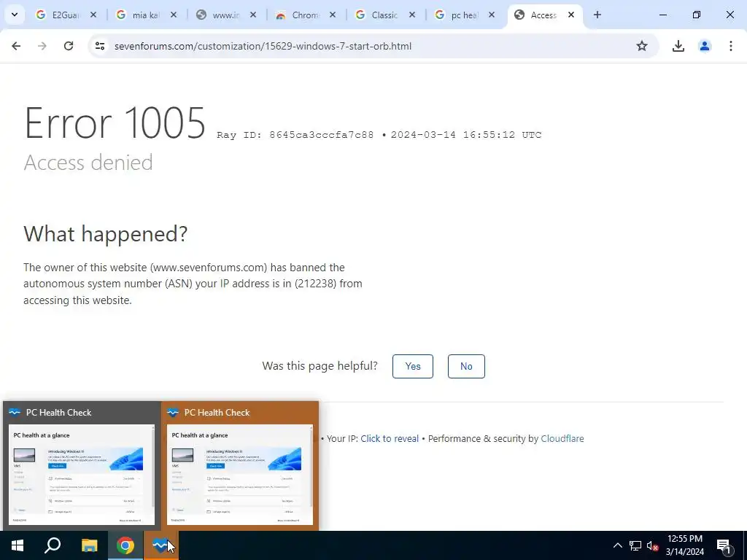Click the Ray ID text
This screenshot has height=560, width=747.
pos(295,135)
